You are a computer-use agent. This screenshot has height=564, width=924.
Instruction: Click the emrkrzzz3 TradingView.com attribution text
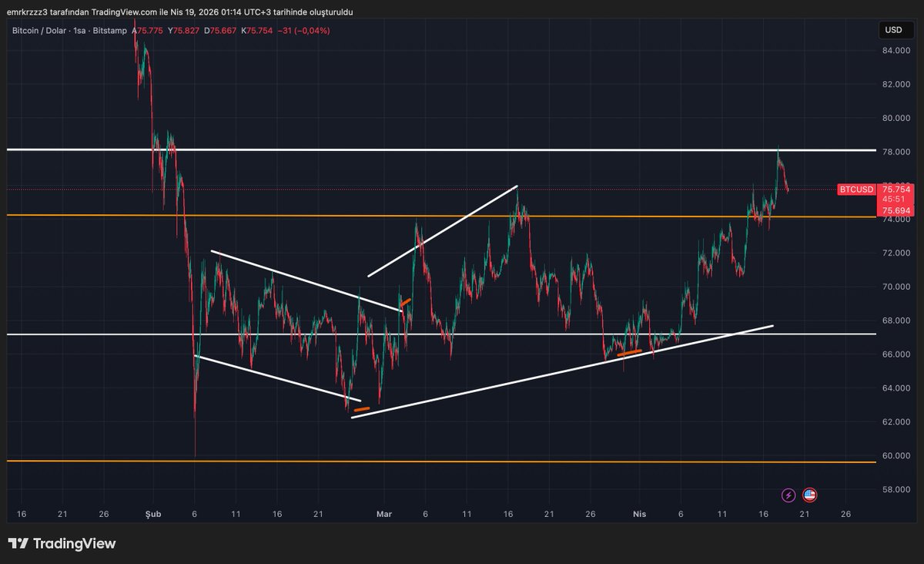tap(180, 12)
